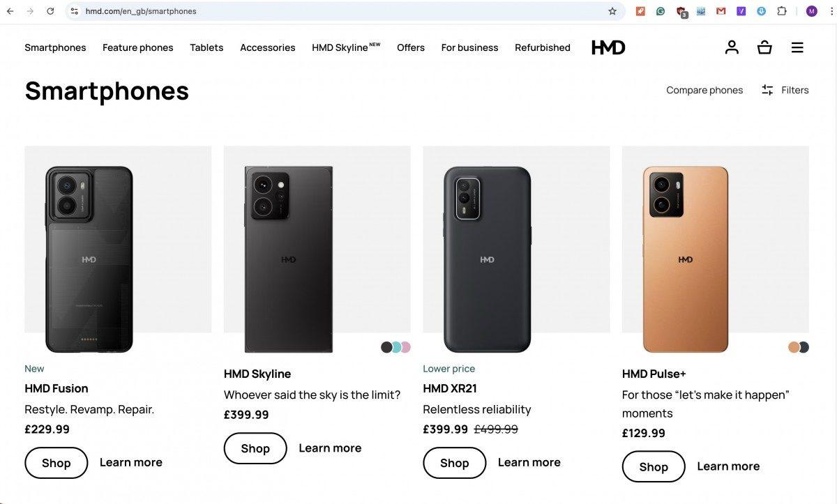This screenshot has height=504, width=837.
Task: Open the Gmail extension icon
Action: click(721, 10)
